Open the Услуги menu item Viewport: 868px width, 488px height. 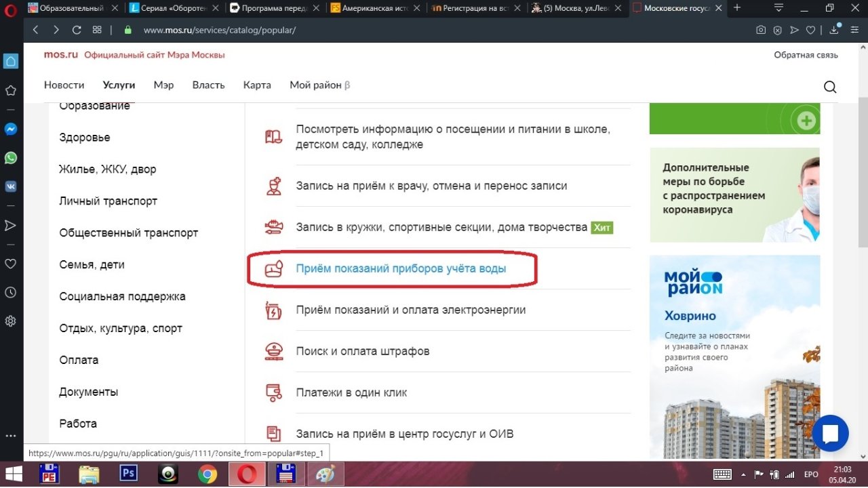pos(119,85)
